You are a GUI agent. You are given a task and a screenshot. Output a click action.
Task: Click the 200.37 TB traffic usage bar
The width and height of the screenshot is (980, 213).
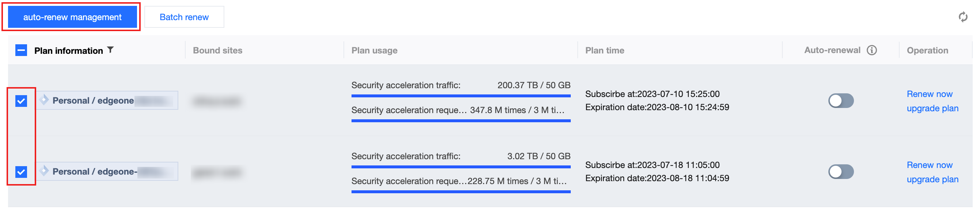461,96
